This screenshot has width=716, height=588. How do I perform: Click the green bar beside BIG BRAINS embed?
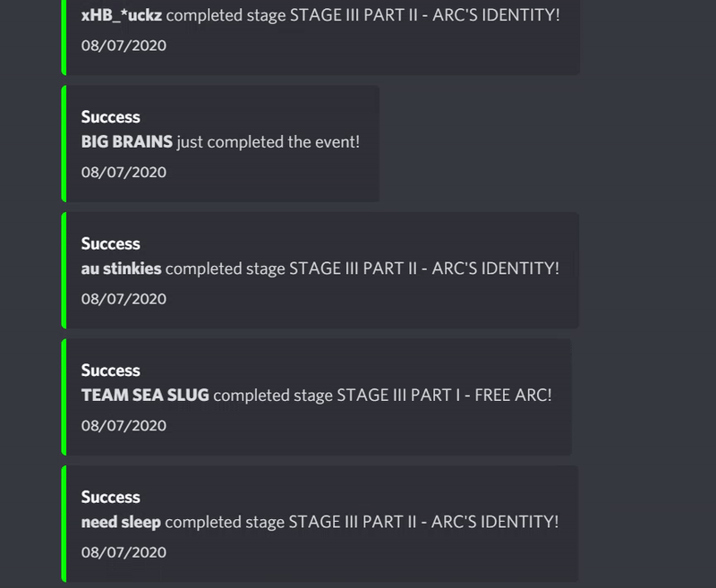coord(63,141)
